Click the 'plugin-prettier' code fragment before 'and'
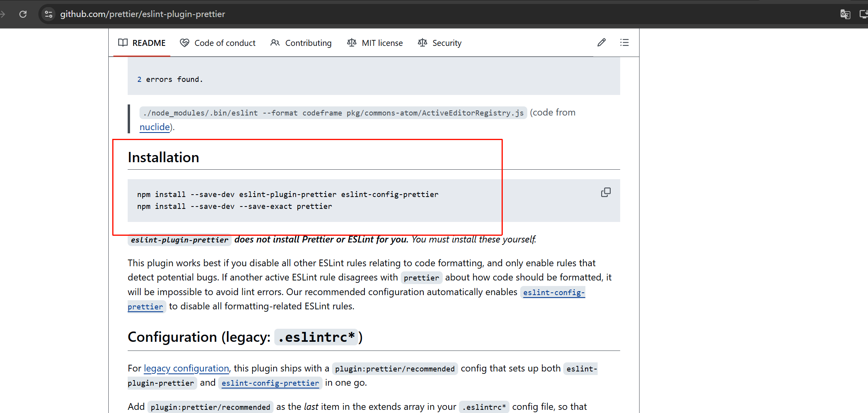 (161, 383)
